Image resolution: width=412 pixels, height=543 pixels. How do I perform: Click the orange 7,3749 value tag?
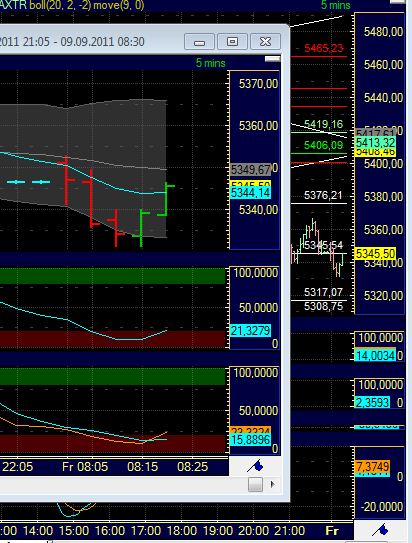point(373,466)
